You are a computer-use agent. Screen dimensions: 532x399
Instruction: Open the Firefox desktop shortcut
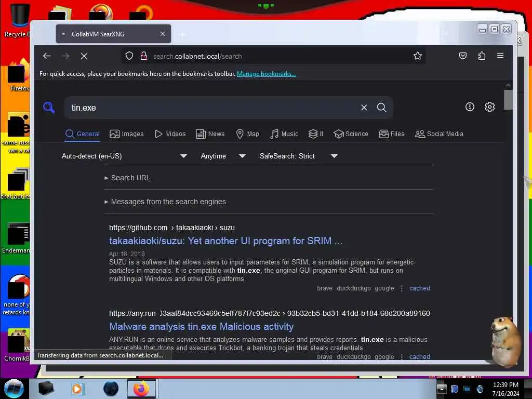19,75
